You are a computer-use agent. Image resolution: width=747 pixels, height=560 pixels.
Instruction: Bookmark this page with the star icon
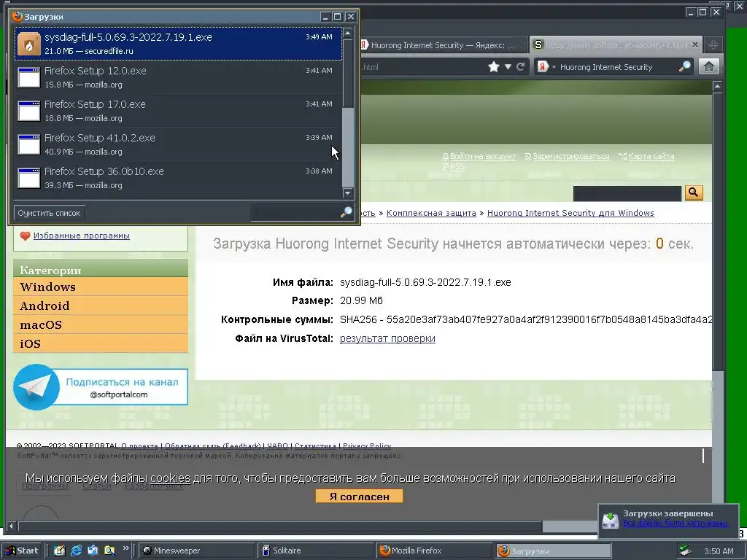tap(494, 66)
